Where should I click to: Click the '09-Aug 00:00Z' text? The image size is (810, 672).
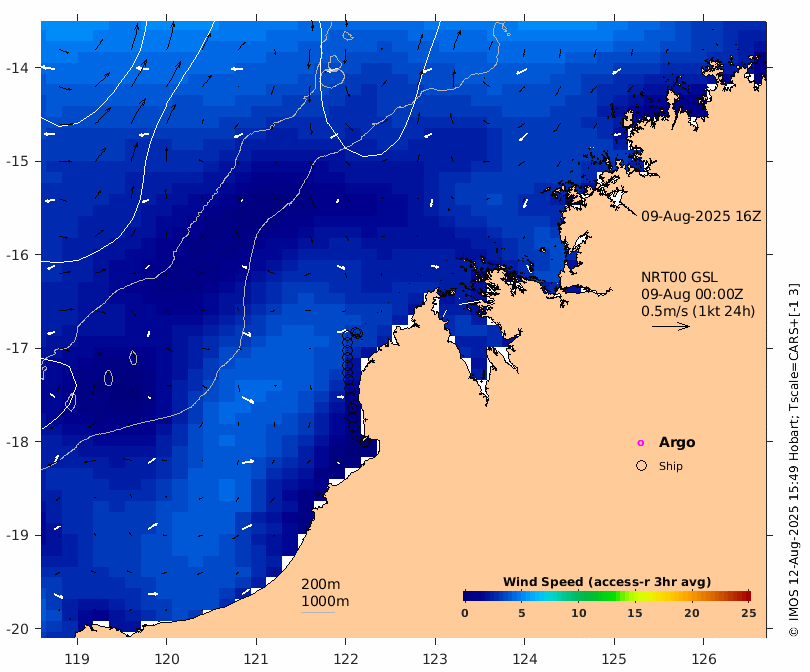[692, 294]
